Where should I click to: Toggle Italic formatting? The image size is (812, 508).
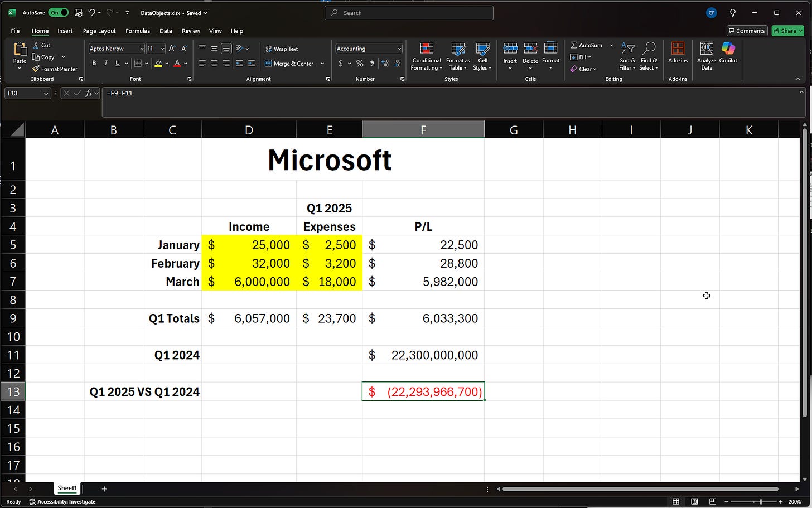[x=105, y=64]
